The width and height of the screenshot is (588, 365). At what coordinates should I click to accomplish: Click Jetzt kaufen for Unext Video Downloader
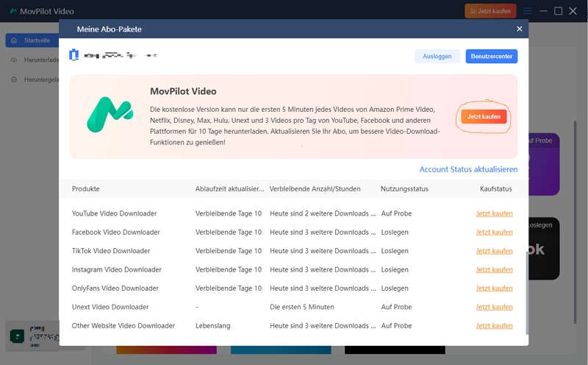tap(494, 307)
